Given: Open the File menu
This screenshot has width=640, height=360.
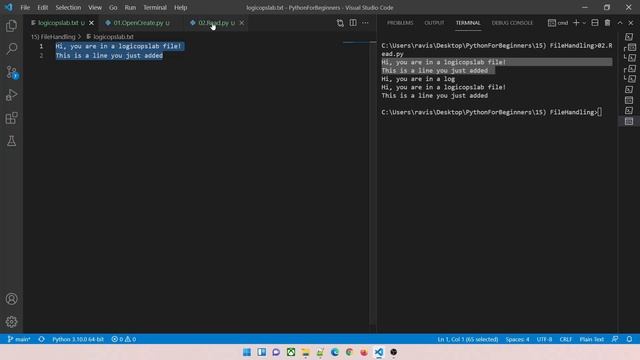Looking at the screenshot, I should 25,7.
